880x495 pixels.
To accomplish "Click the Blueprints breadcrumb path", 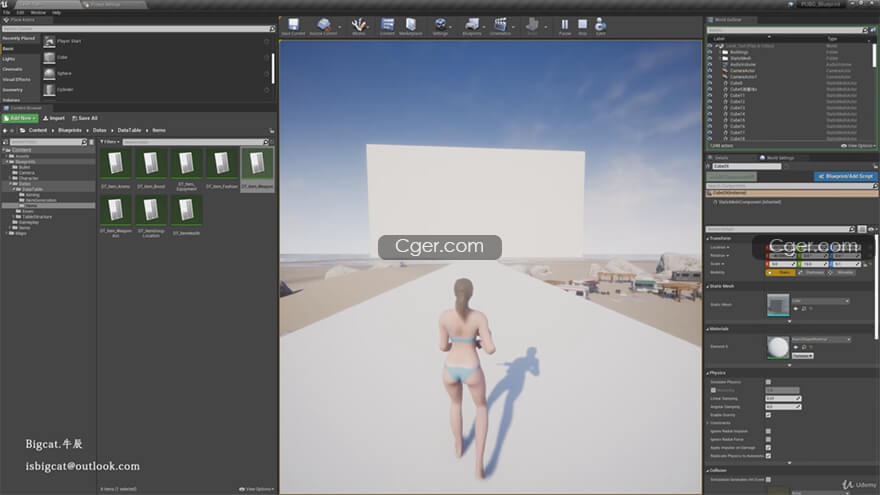I will [x=70, y=130].
